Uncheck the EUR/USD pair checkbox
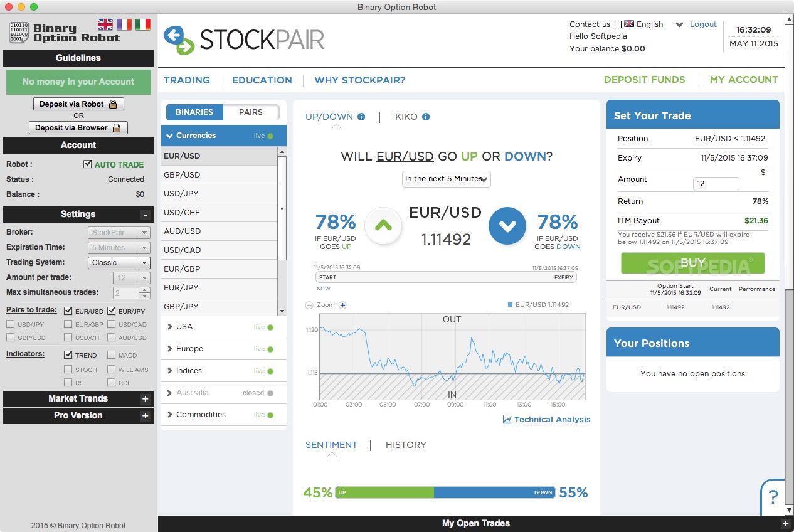The width and height of the screenshot is (794, 532). pos(68,311)
